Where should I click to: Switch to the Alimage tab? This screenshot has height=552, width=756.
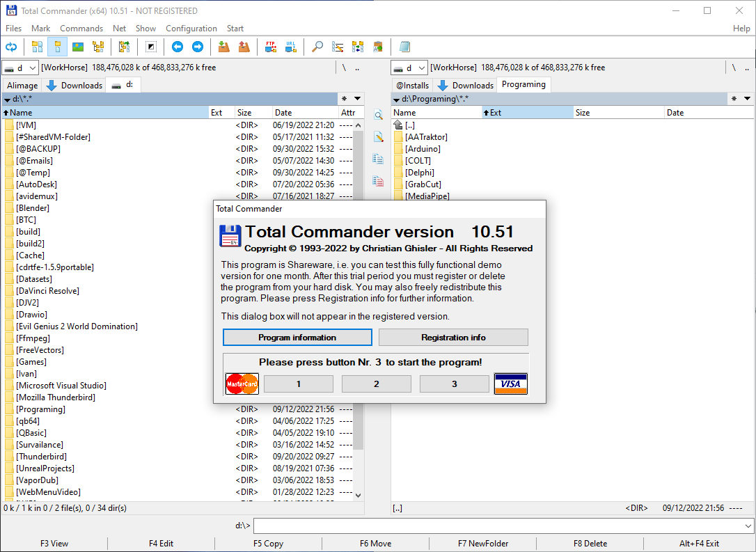click(x=22, y=86)
